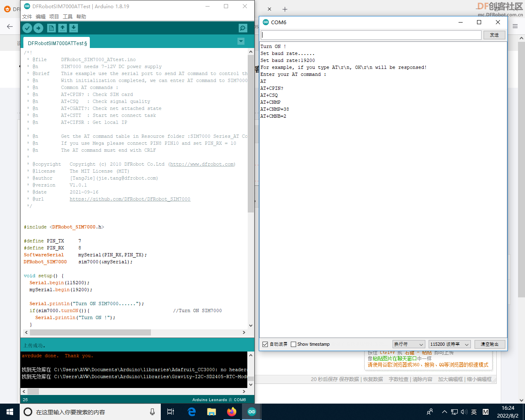Click the console horizontal scrollbar thumb
Viewport: 525px width, 420px height.
point(33,391)
